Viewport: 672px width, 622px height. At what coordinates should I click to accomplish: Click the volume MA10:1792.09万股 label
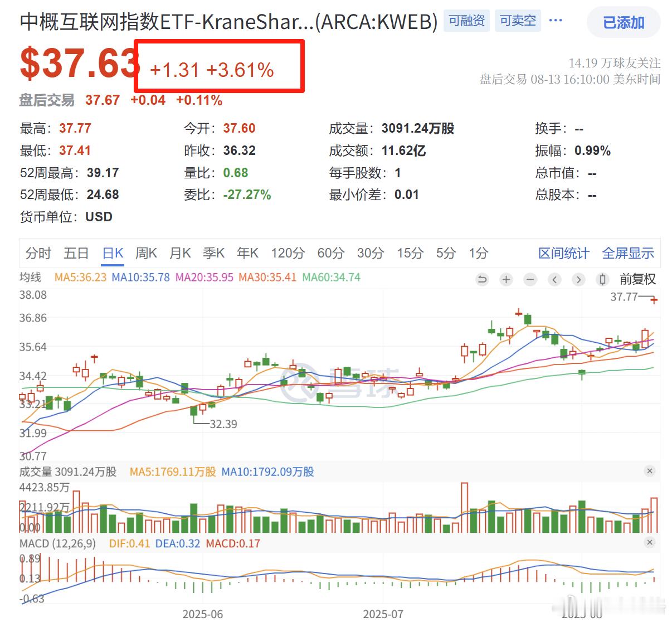tap(267, 472)
